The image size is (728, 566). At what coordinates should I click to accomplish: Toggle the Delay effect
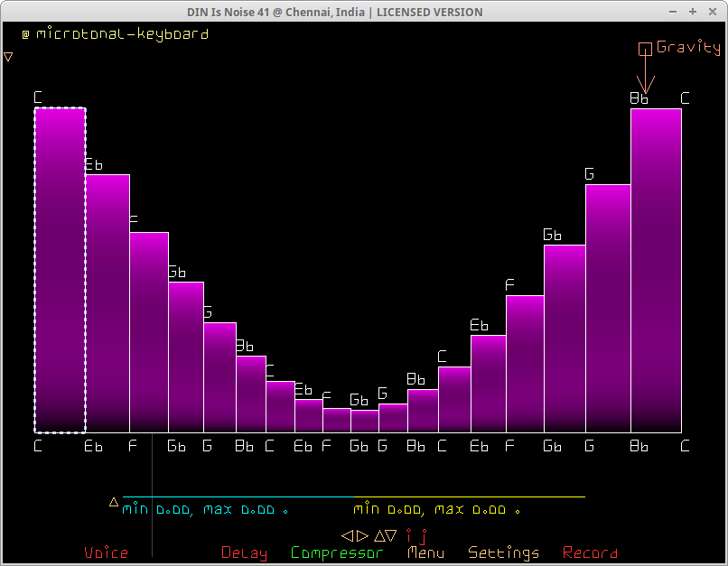(244, 552)
